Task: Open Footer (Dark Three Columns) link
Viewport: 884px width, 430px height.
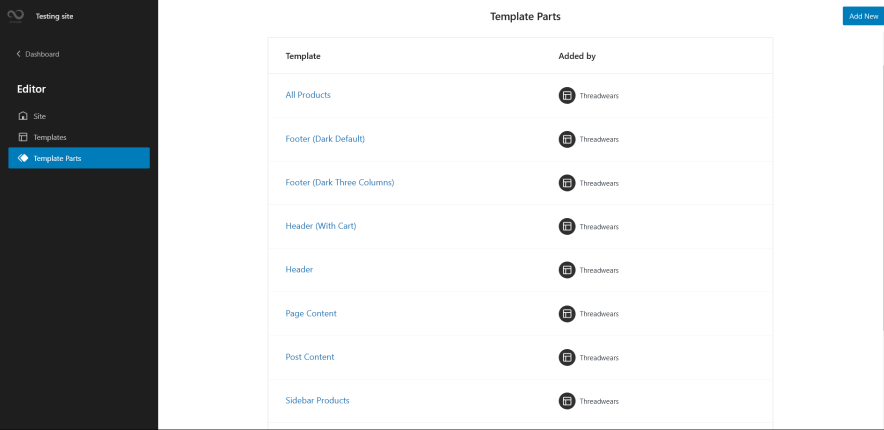Action: (x=340, y=182)
